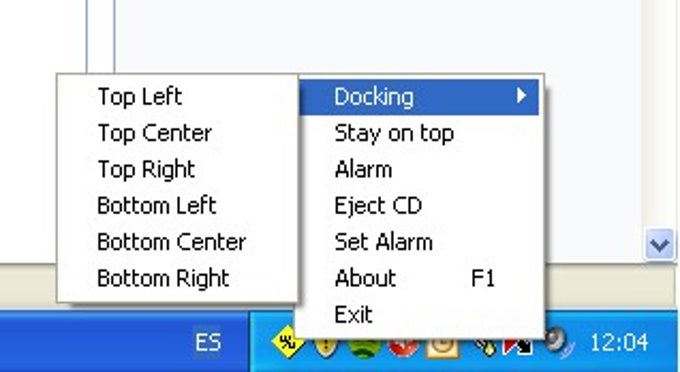Image resolution: width=680 pixels, height=372 pixels.
Task: Expand the Docking submenu arrow
Action: [x=522, y=96]
